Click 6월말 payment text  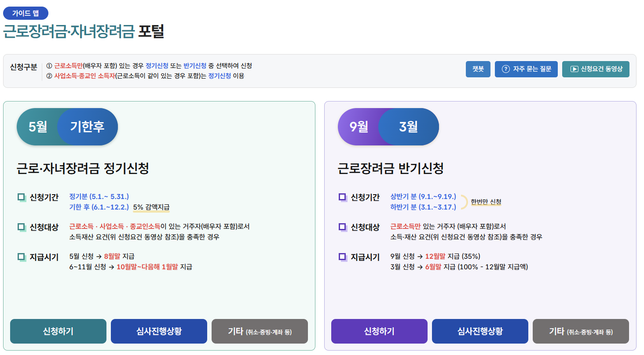click(433, 267)
